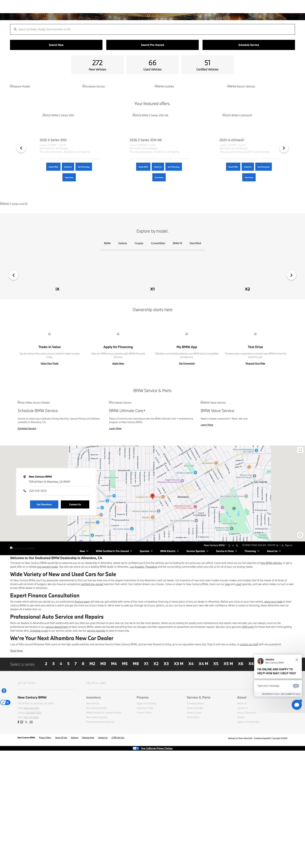
Task: Open the blue live chat bubble
Action: click(297, 705)
